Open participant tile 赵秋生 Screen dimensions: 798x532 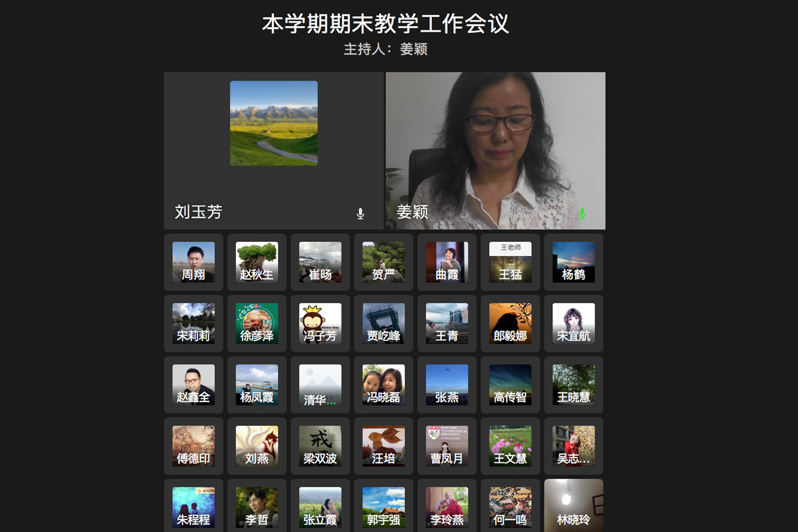[257, 262]
